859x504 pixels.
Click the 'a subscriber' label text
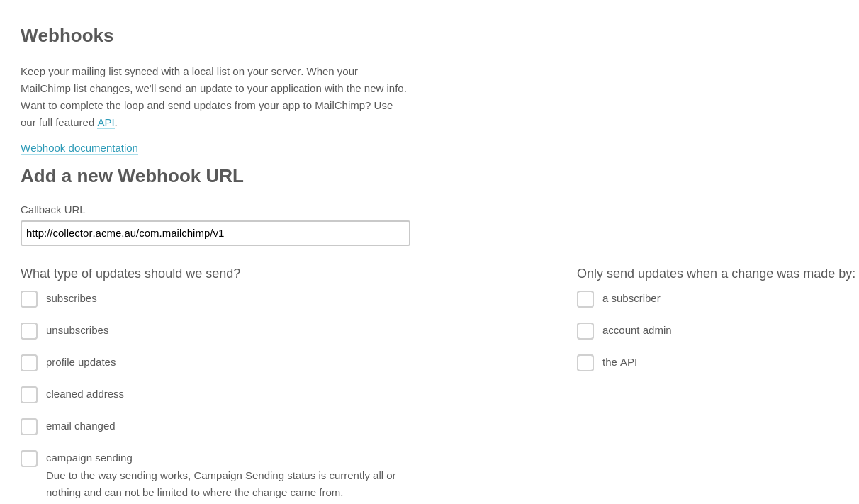(x=631, y=298)
